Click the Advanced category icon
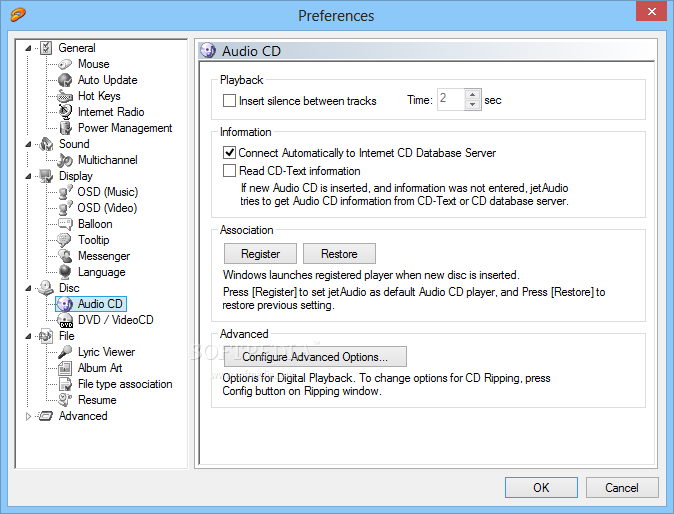Viewport: 674px width, 514px height. (46, 416)
